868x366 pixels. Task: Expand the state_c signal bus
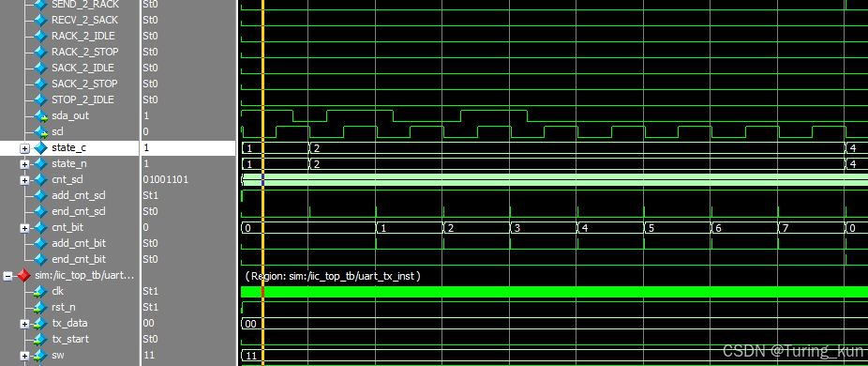24,148
